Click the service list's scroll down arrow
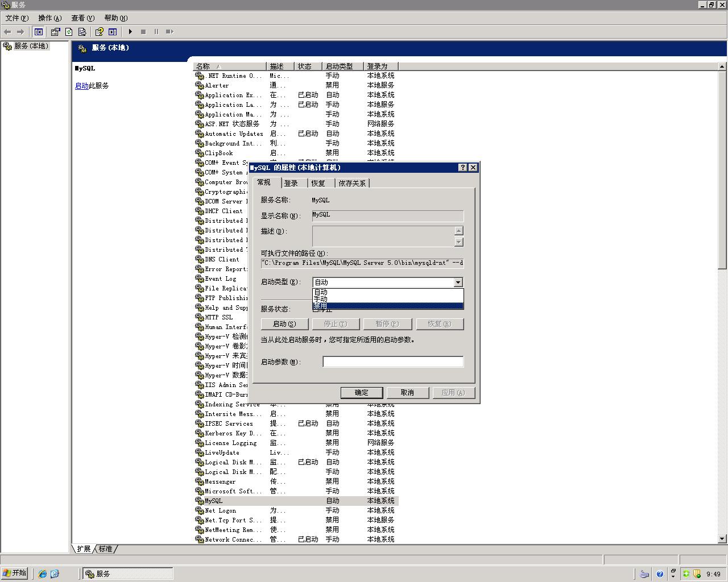 [x=722, y=539]
